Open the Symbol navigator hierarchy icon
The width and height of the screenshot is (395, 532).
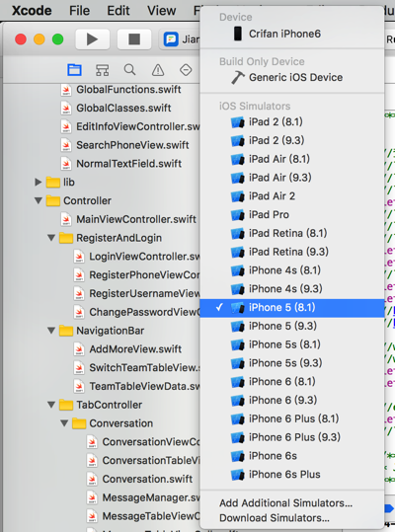click(102, 70)
